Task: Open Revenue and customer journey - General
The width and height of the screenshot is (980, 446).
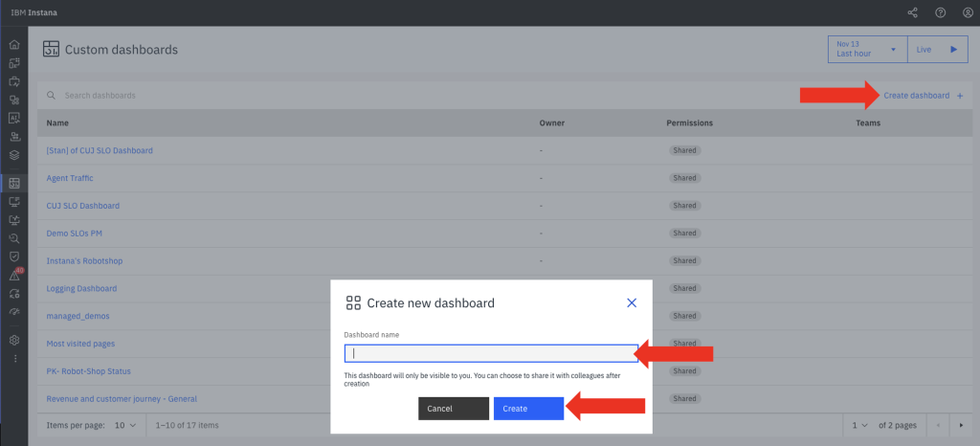Action: tap(122, 398)
